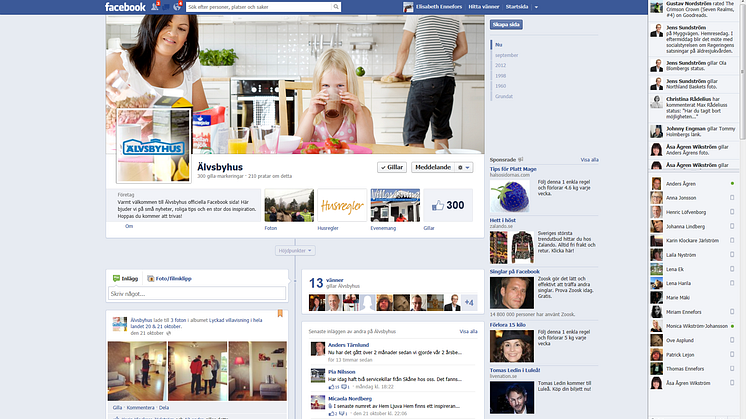Screen dimensions: 746x419
Task: Open the Älvsbyhus profile picture
Action: pos(154,146)
